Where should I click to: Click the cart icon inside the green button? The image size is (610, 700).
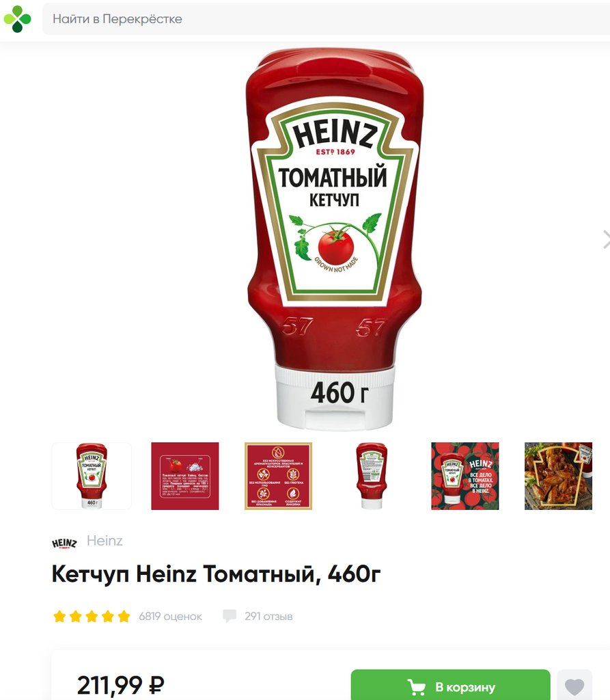[416, 686]
